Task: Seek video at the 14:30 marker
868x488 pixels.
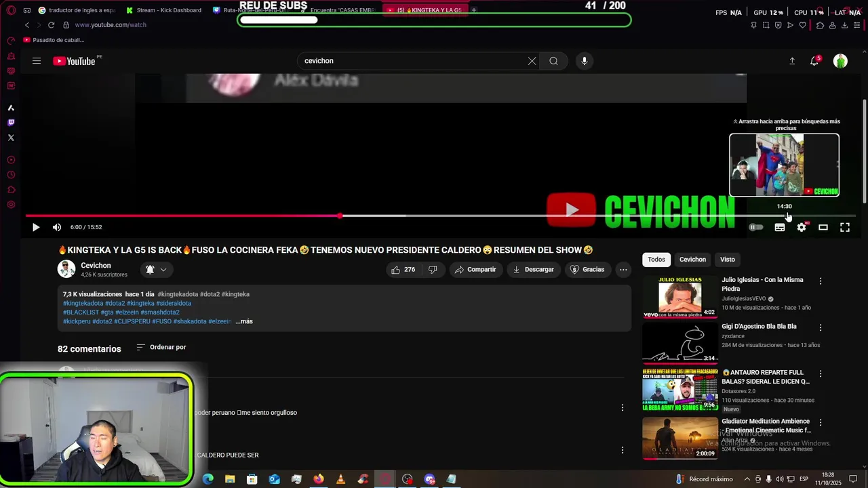Action: tap(785, 216)
